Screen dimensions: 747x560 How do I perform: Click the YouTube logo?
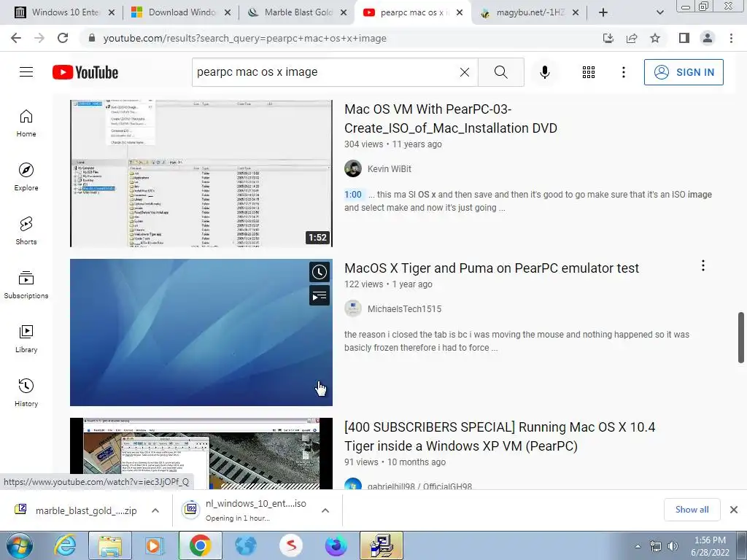[x=85, y=72]
